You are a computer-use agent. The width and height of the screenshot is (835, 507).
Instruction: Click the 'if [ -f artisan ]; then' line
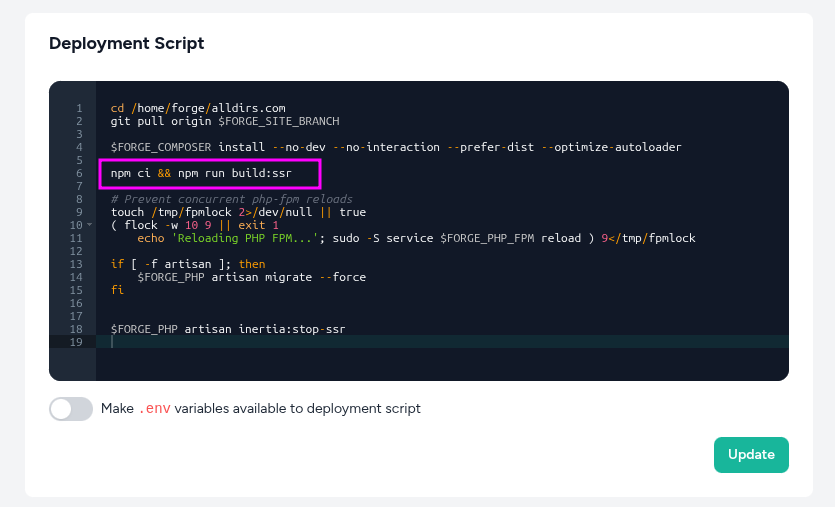(x=188, y=264)
